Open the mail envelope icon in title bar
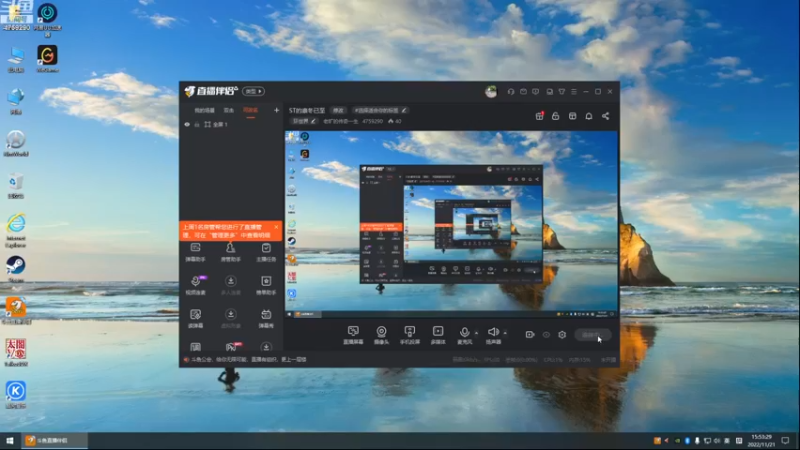 pos(523,91)
